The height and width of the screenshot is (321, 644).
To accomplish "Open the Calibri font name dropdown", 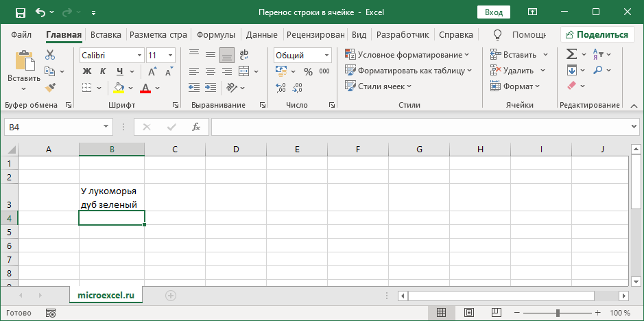I will pos(140,55).
